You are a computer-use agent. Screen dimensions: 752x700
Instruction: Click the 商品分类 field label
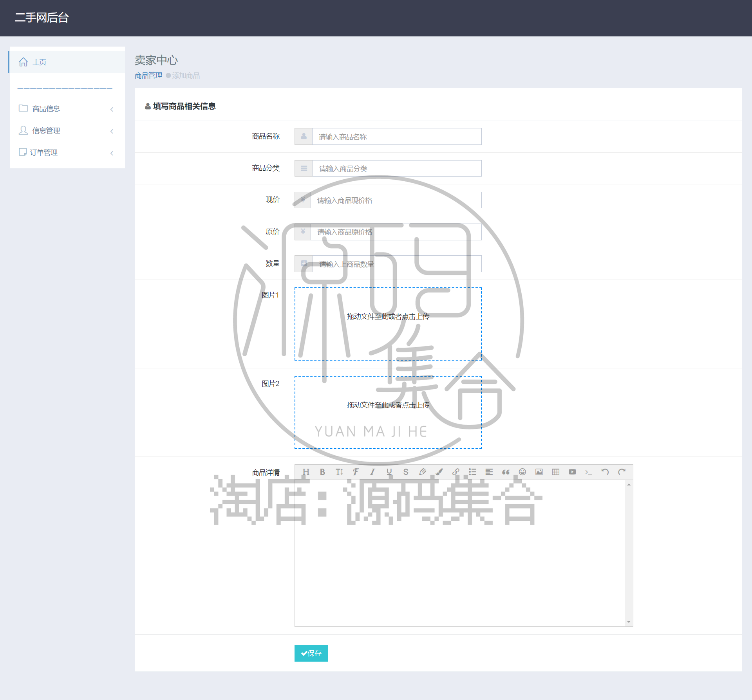266,168
